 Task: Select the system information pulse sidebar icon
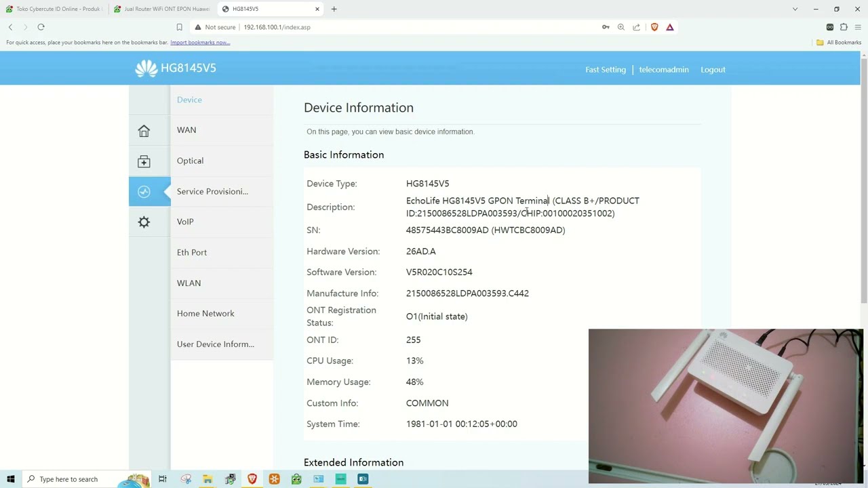[144, 192]
